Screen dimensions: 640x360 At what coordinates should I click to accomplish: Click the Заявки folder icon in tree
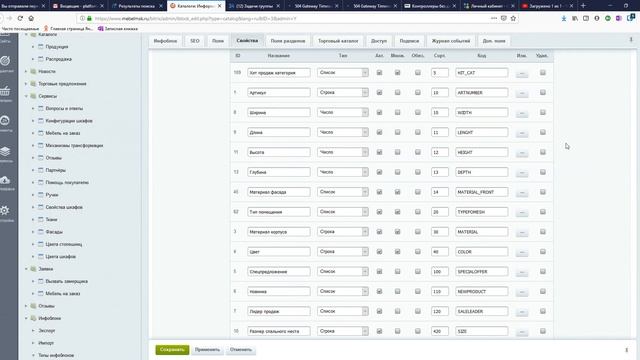pyautogui.click(x=33, y=269)
